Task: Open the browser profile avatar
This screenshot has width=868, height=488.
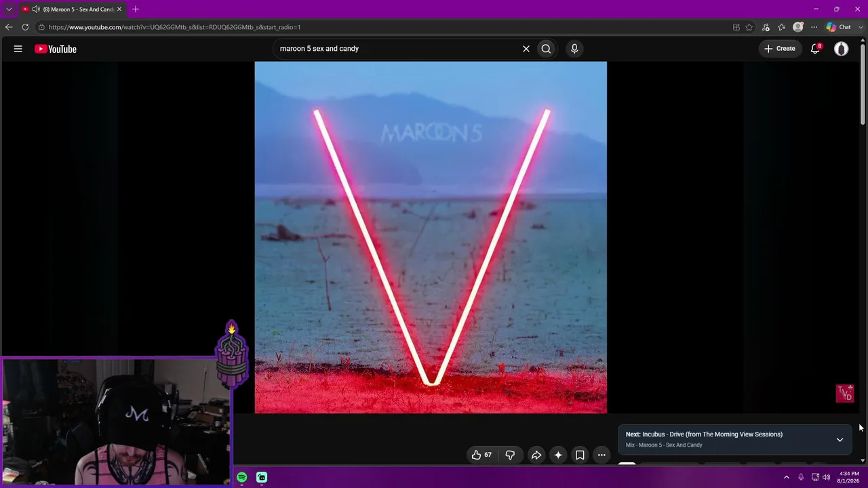Action: (798, 27)
